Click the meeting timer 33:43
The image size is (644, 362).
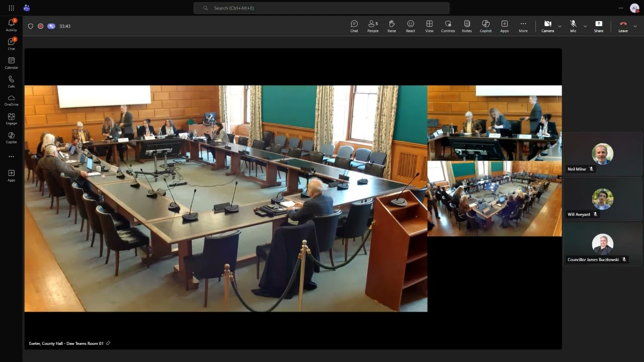click(x=65, y=26)
